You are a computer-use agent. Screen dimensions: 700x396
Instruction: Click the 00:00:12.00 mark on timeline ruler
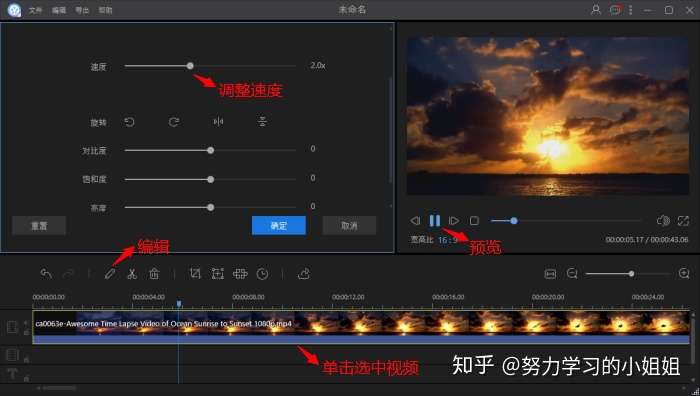pyautogui.click(x=348, y=297)
